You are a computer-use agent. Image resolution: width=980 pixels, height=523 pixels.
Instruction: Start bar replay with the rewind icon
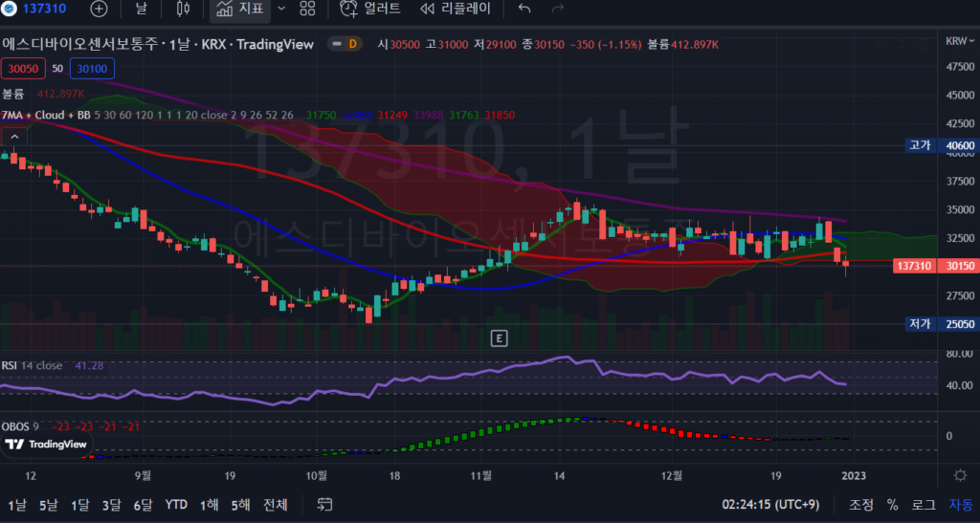(428, 9)
